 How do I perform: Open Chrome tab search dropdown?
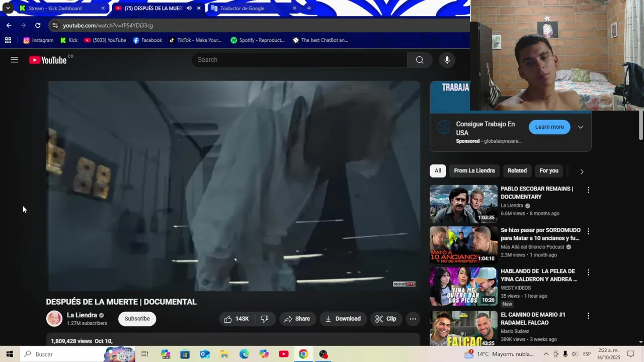coord(8,9)
